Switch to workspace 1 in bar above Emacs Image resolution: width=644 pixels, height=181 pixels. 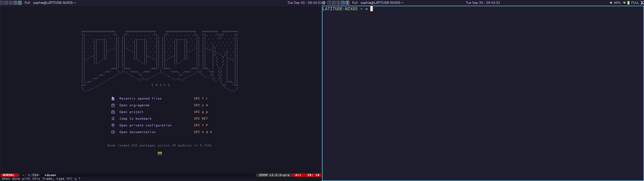tap(2, 3)
